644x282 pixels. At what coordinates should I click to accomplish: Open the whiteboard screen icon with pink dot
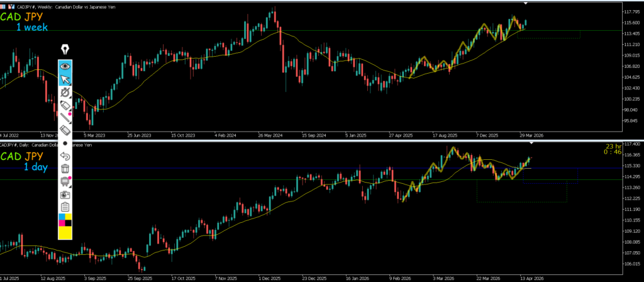click(x=65, y=181)
